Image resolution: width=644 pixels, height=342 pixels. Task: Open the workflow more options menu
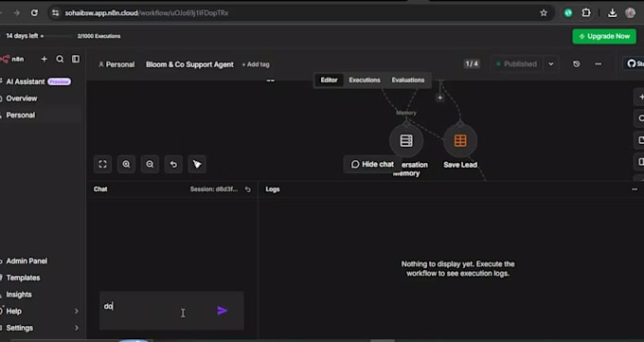coord(598,64)
